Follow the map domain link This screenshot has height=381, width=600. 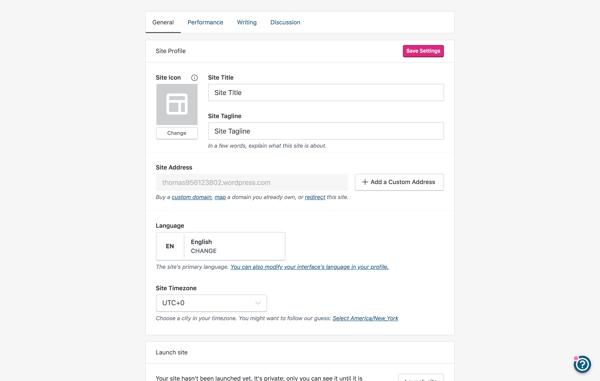tap(220, 197)
